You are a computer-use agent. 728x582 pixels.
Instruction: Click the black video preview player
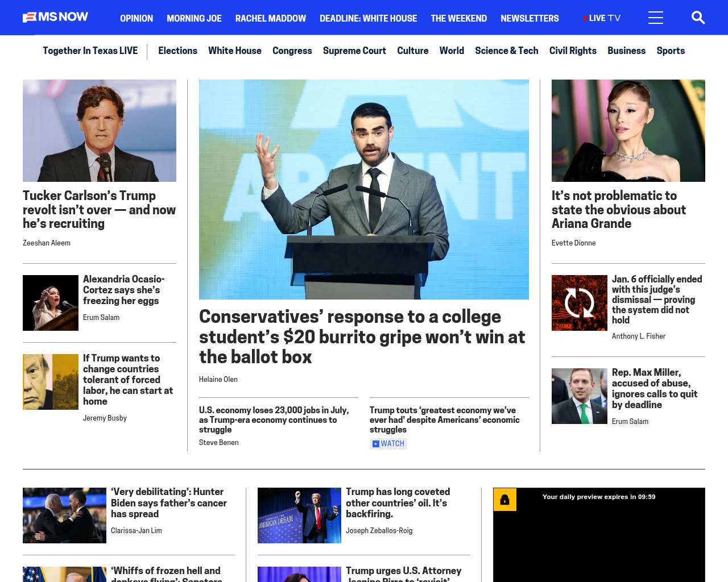tap(599, 535)
